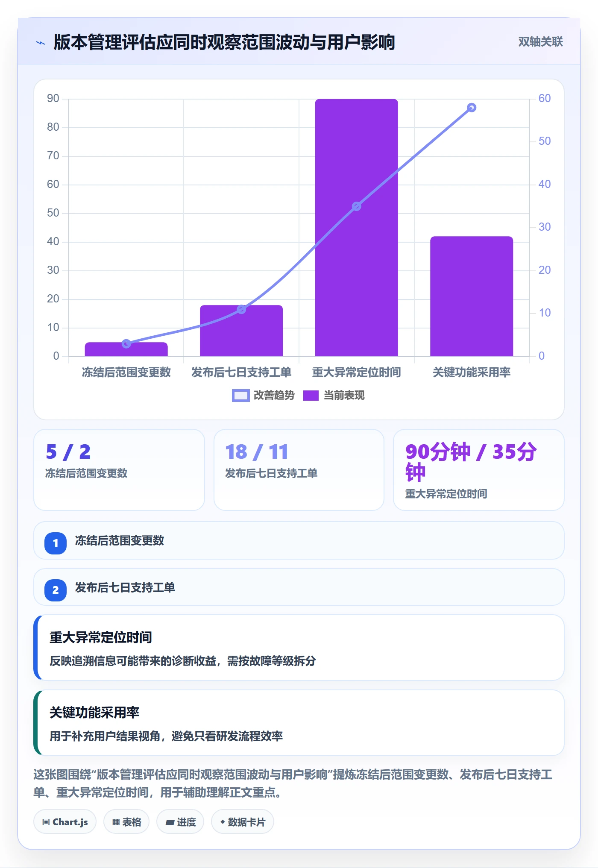598x868 pixels.
Task: Click the bar icon in 进度 tag
Action: pos(170,822)
